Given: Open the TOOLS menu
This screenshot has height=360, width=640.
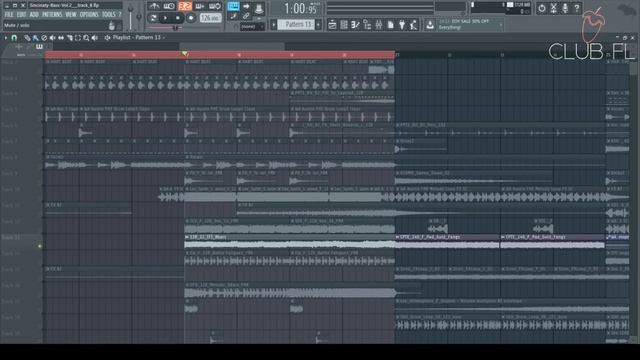Looking at the screenshot, I should (x=109, y=15).
